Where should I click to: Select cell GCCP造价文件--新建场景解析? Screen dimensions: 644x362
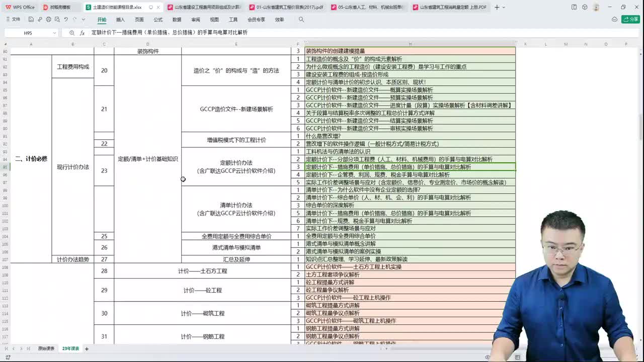236,109
